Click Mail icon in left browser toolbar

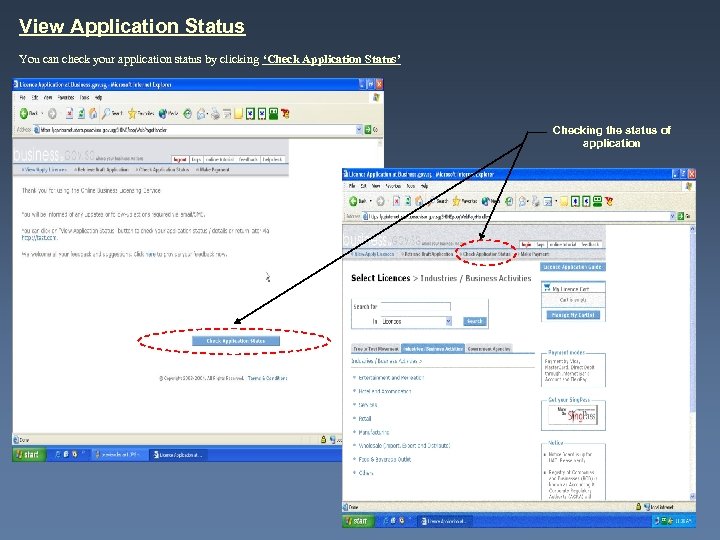[x=201, y=113]
